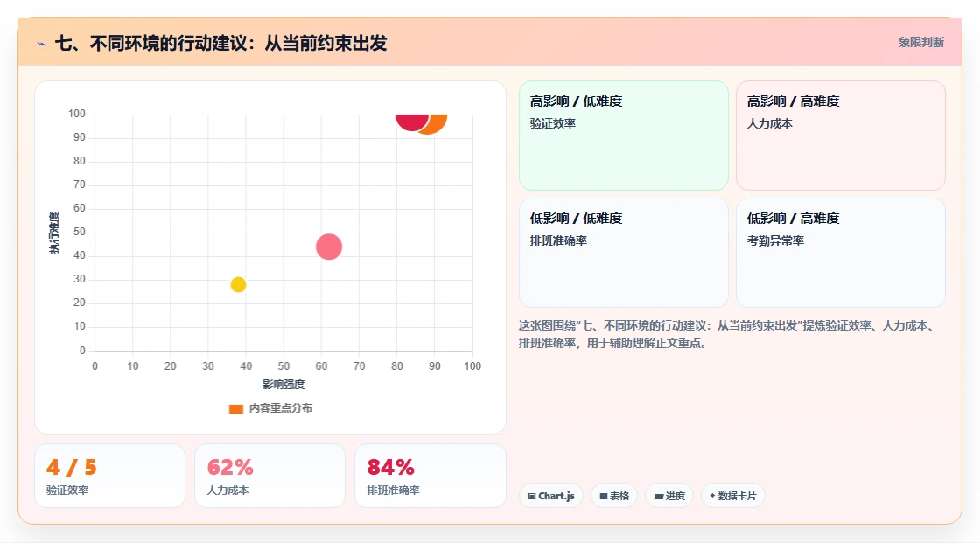Select the 4 / 5 stat card value

coord(71,468)
